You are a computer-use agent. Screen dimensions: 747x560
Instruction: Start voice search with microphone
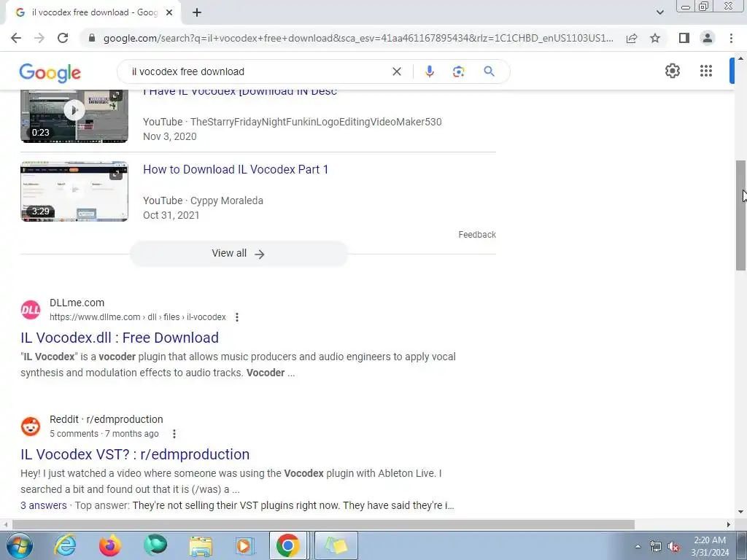pos(429,71)
